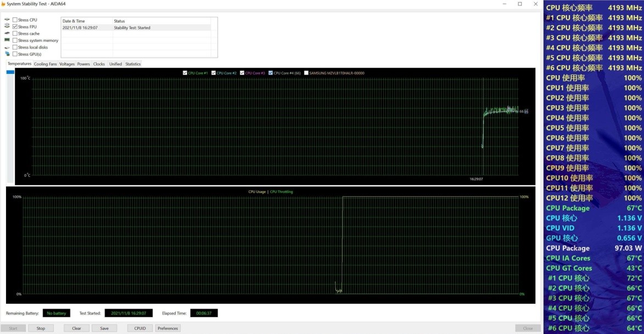Open the Unified tab
This screenshot has width=644, height=334.
coord(115,64)
